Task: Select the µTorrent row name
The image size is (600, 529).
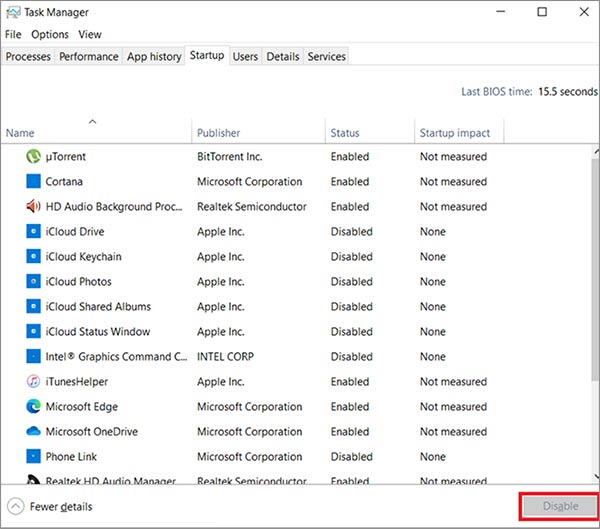Action: tap(65, 156)
